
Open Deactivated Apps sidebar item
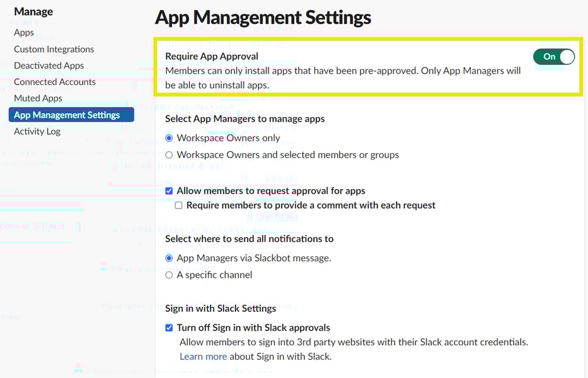tap(49, 66)
